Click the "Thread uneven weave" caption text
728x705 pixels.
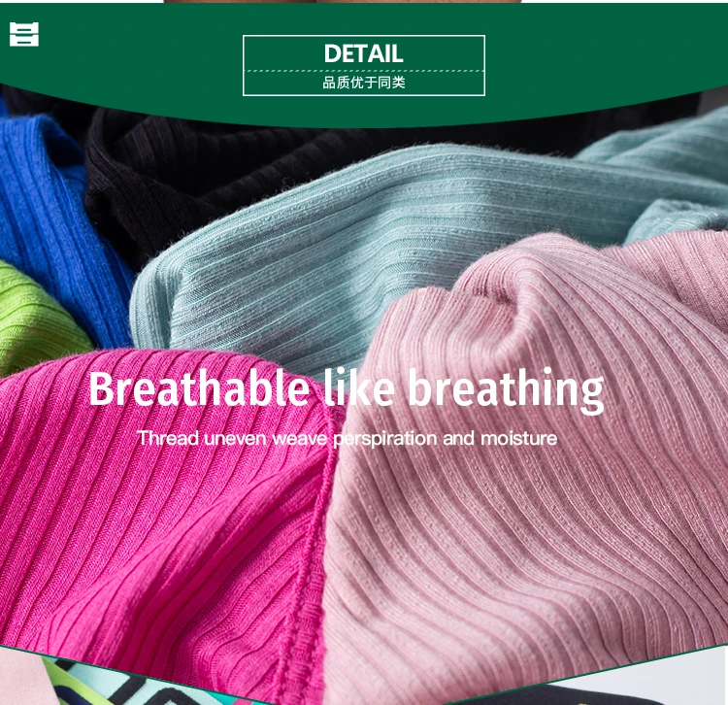click(x=232, y=438)
